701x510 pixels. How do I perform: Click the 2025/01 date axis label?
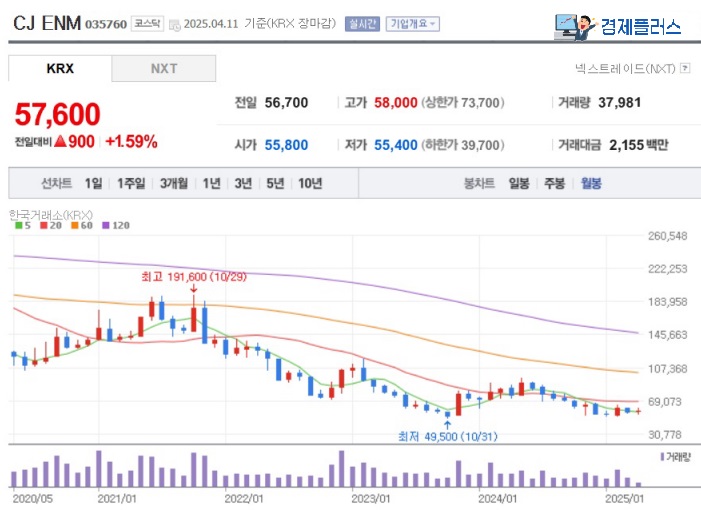tap(624, 499)
